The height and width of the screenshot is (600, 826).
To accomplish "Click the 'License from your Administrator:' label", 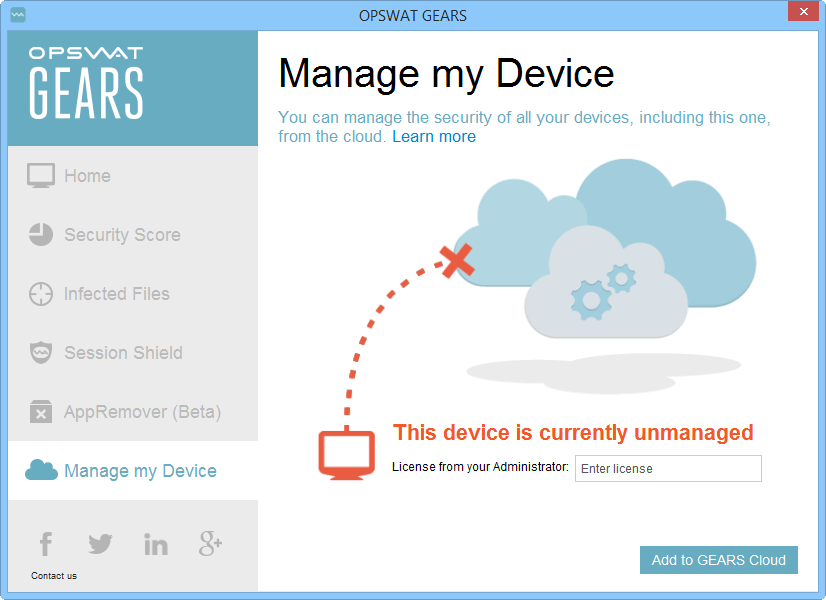I will tap(480, 467).
